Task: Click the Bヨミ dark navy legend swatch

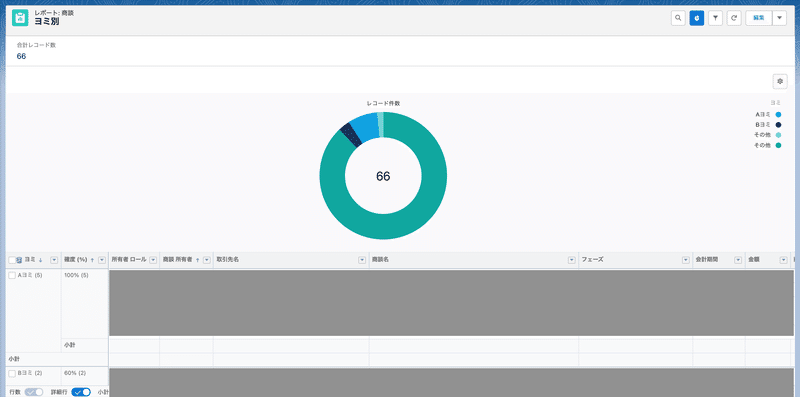Action: (778, 125)
